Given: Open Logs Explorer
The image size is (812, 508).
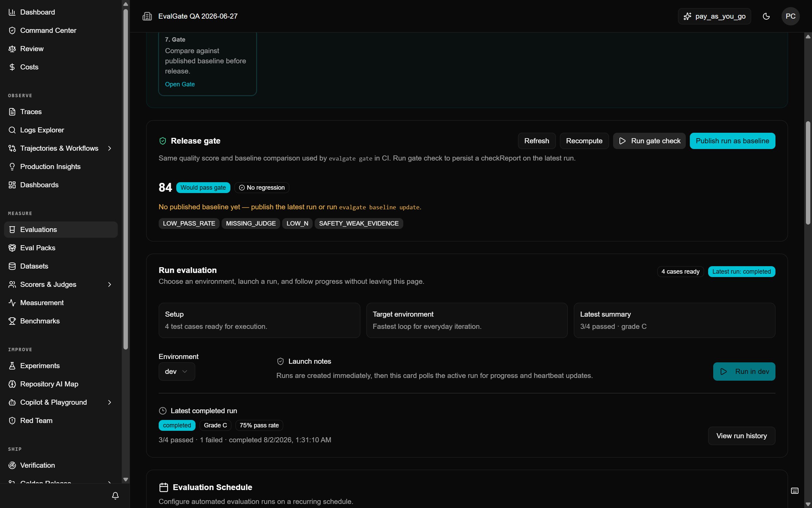Looking at the screenshot, I should (61, 130).
